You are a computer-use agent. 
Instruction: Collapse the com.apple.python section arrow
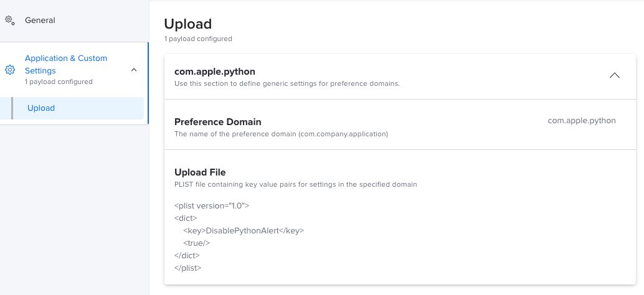pyautogui.click(x=614, y=75)
